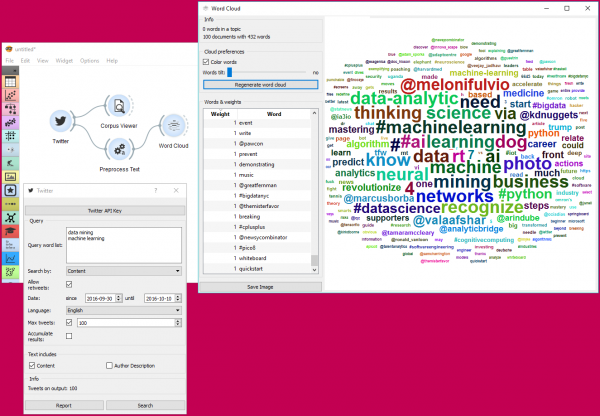Toggle the Color words checkbox
600x416 pixels.
coord(206,62)
